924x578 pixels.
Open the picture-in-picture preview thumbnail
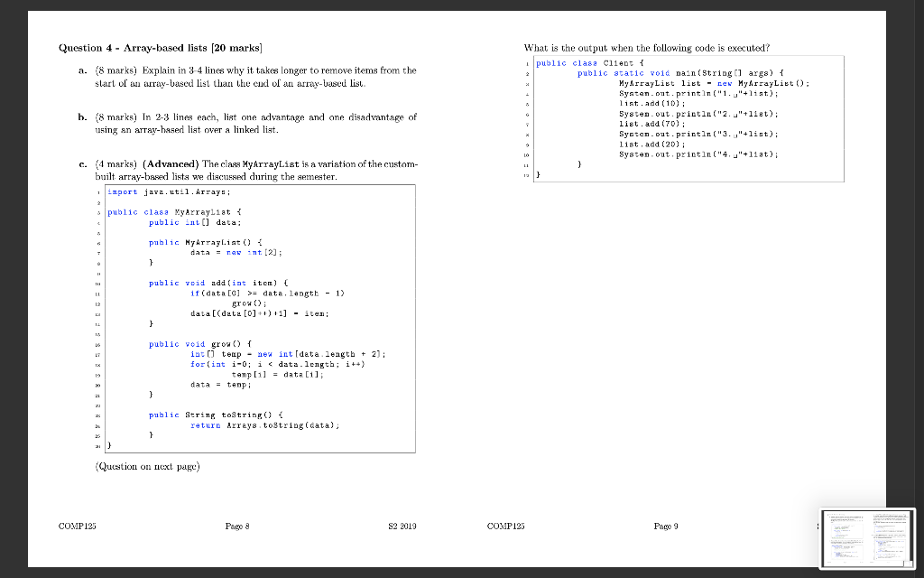(867, 538)
